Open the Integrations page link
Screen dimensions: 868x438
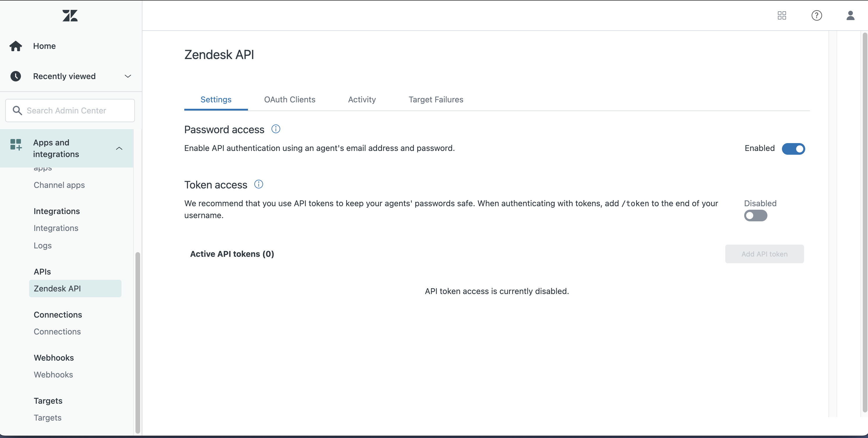click(56, 228)
